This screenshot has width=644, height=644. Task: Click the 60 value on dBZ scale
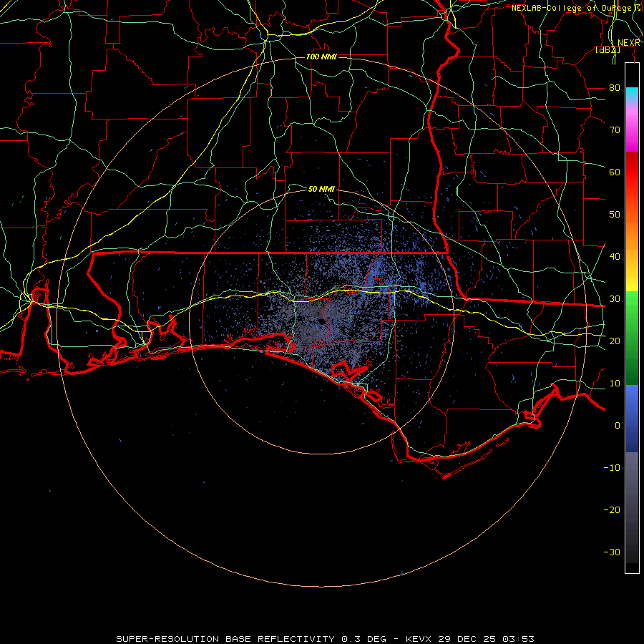tap(615, 172)
